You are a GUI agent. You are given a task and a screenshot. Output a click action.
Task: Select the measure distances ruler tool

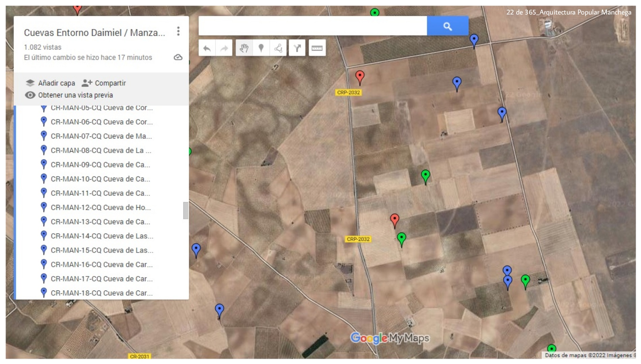(x=317, y=48)
